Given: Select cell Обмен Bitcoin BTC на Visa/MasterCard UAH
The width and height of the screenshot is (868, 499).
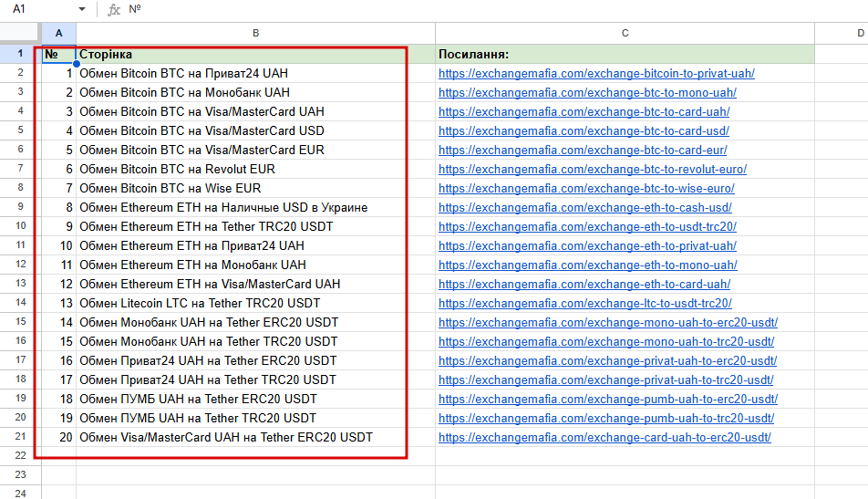Looking at the screenshot, I should point(255,112).
